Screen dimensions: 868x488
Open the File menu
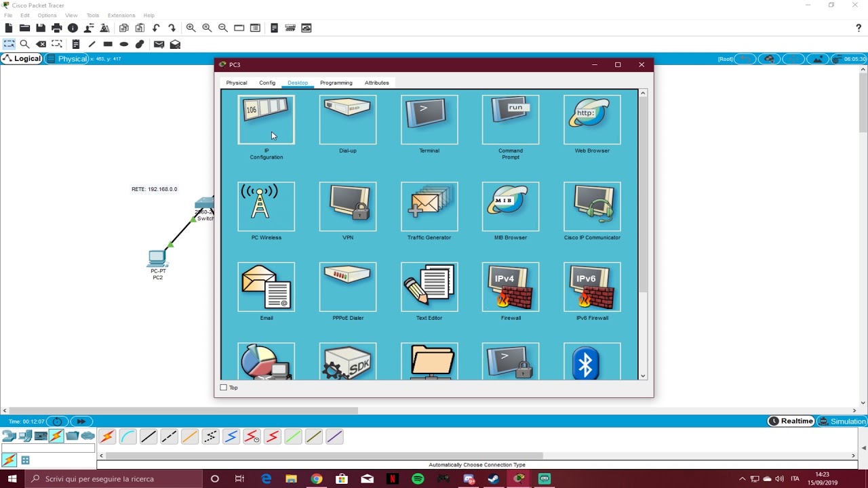click(x=8, y=15)
